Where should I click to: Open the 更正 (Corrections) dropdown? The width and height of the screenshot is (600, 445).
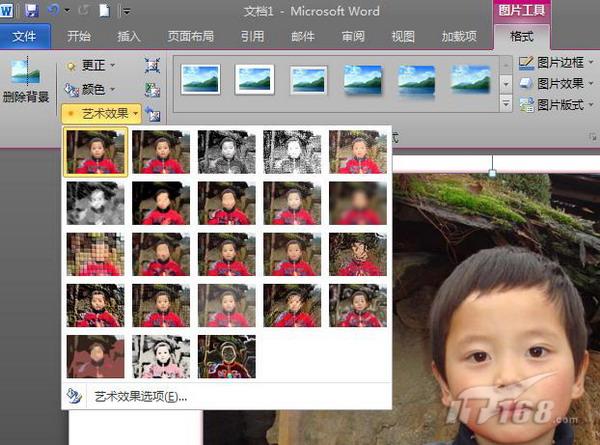coord(90,66)
